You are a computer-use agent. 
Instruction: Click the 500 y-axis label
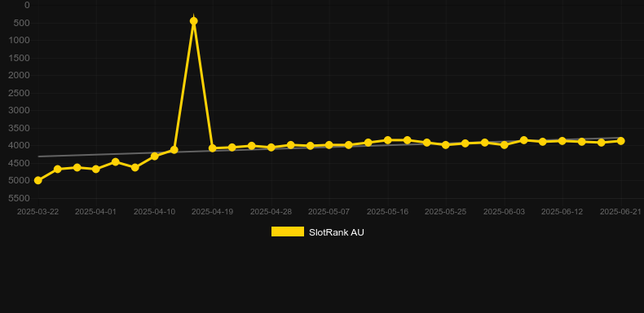coord(22,23)
